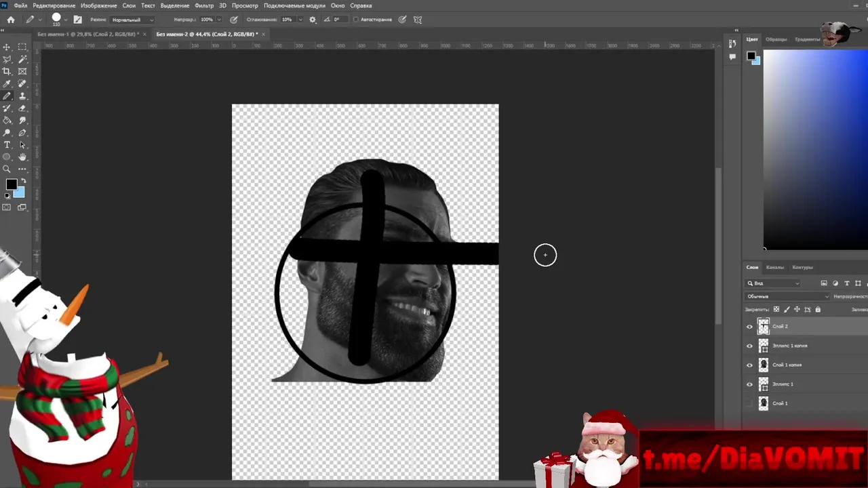Viewport: 868px width, 488px height.
Task: Toggle pressure for size icon
Action: coord(402,20)
